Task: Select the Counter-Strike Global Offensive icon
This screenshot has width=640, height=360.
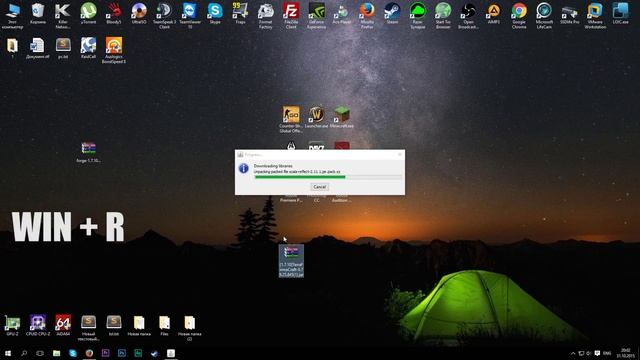Action: click(x=291, y=120)
